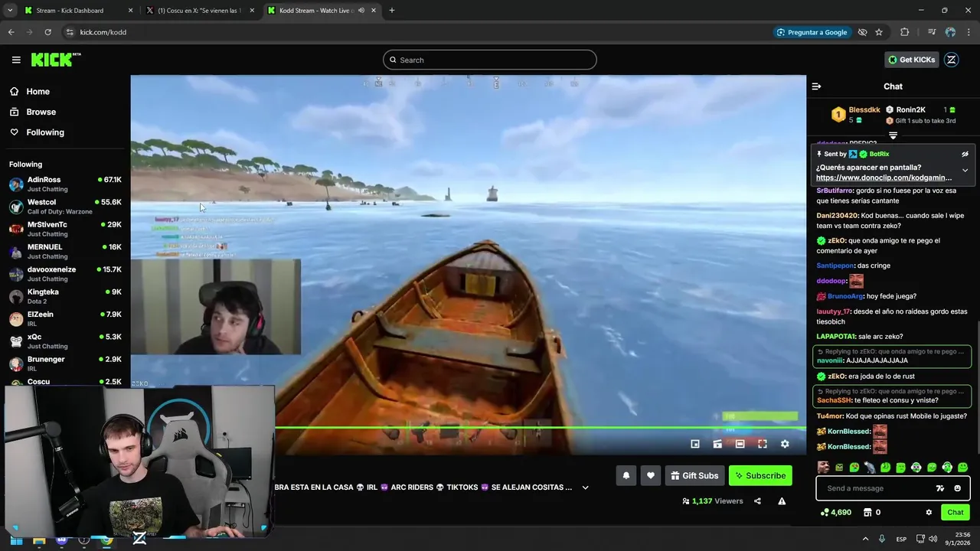This screenshot has width=980, height=551.
Task: Toggle theater mode on player
Action: coord(740,444)
